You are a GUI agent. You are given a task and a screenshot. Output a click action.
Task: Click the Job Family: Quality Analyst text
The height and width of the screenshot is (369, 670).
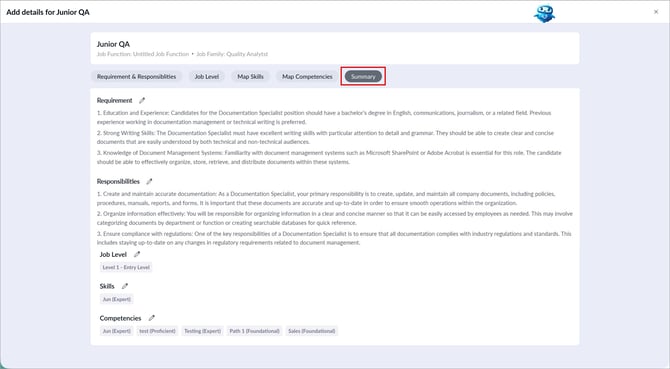(x=232, y=54)
